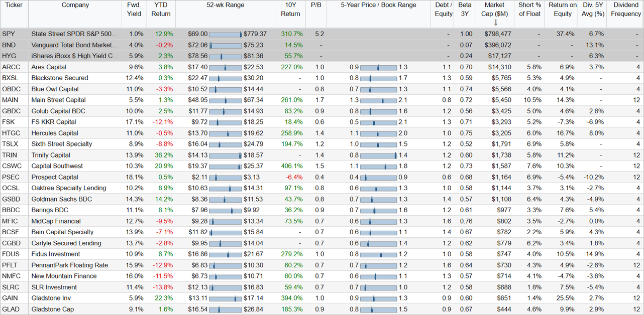Screen dimensions: 644x315
Task: Click the Goldman Sachs BDC company name
Action: click(x=62, y=199)
